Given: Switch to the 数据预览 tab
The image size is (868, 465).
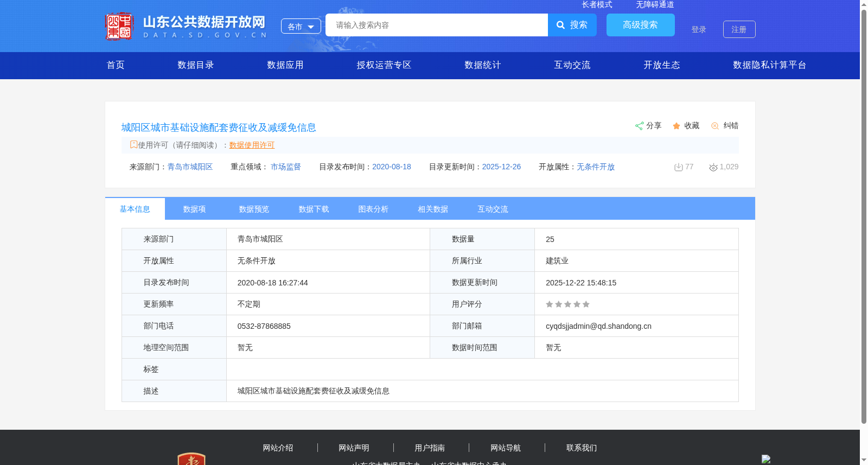Looking at the screenshot, I should (x=254, y=209).
